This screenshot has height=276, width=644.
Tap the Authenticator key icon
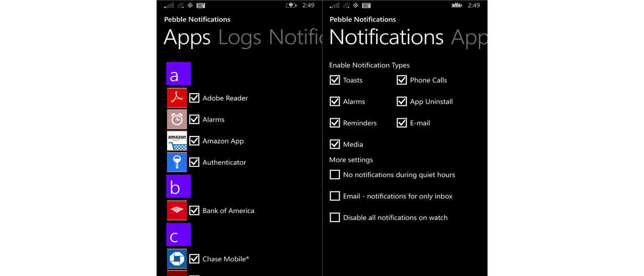coord(177,162)
